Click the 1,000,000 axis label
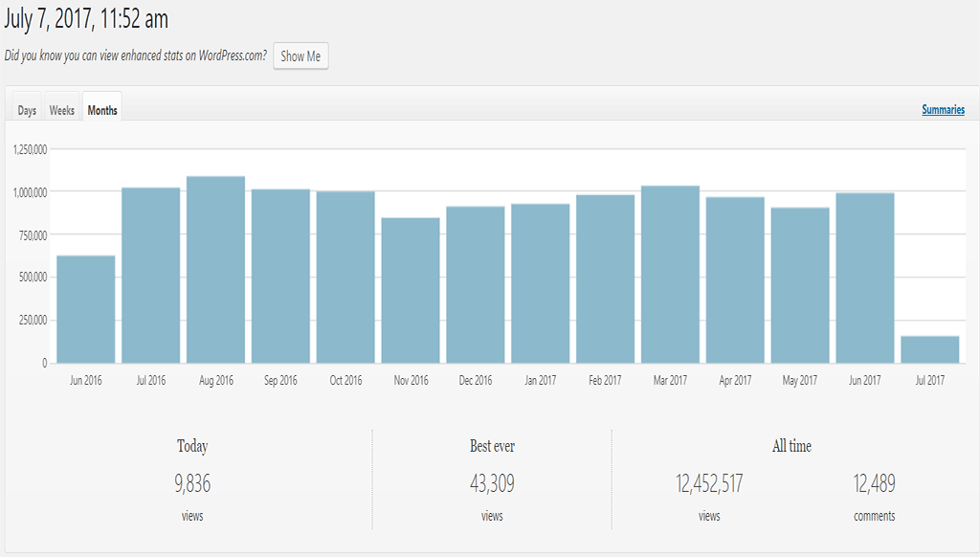Viewport: 980px width, 557px height. [30, 192]
